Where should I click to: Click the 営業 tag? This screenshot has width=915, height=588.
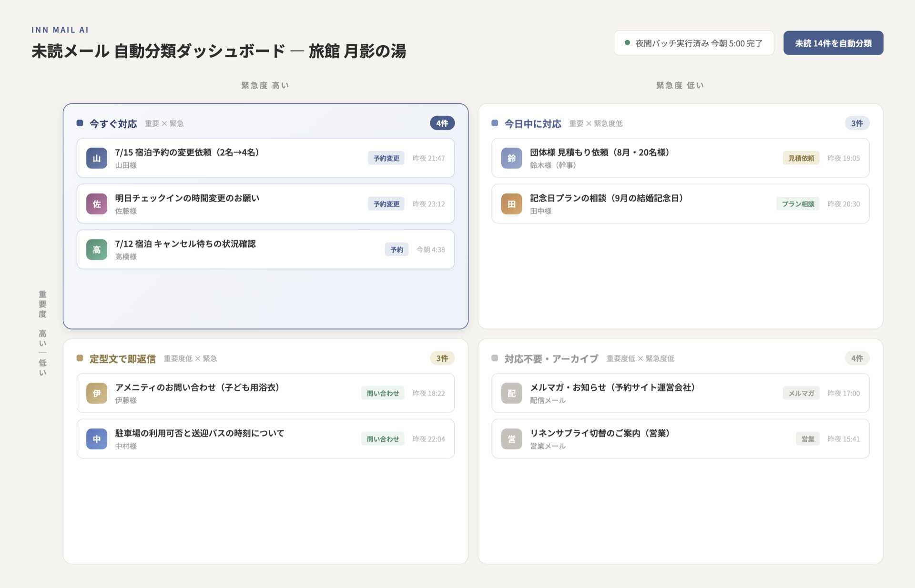point(808,439)
